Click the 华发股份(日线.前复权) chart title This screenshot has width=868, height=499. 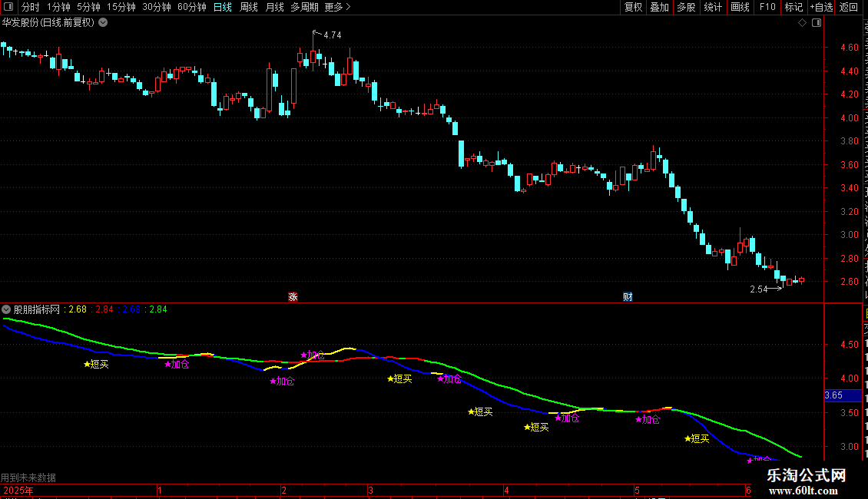(48, 23)
